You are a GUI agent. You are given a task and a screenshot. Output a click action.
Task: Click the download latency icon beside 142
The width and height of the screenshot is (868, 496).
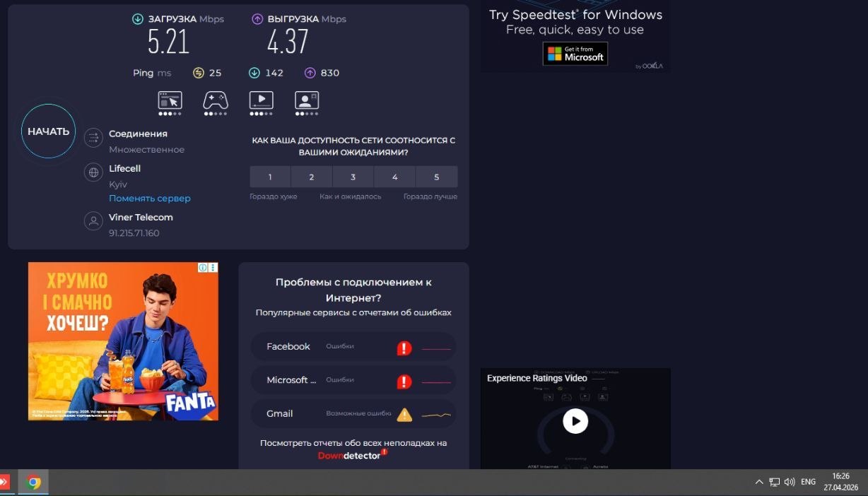coord(254,73)
